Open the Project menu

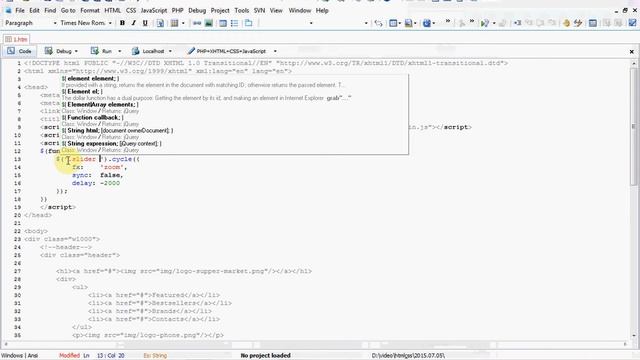pos(220,10)
